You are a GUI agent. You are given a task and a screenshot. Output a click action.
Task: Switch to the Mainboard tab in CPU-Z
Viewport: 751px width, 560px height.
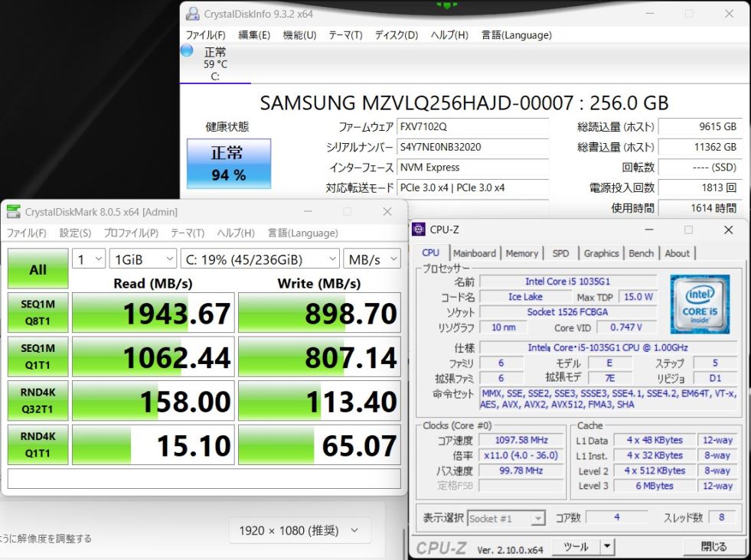pos(475,253)
